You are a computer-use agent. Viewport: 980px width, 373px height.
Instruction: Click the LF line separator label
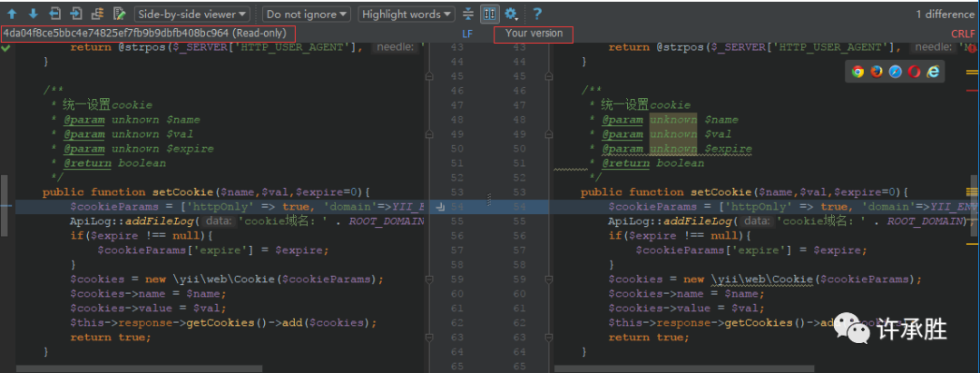click(467, 34)
